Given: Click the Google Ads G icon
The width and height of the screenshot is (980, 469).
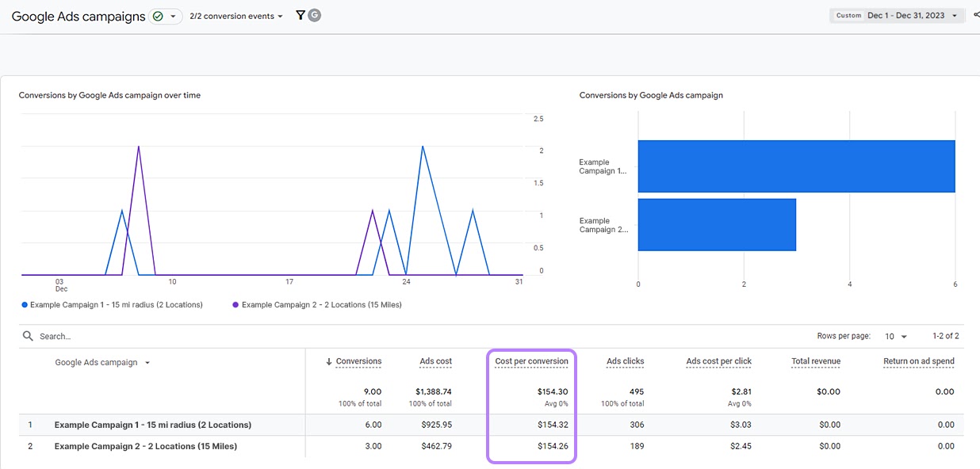Looking at the screenshot, I should click(x=313, y=15).
